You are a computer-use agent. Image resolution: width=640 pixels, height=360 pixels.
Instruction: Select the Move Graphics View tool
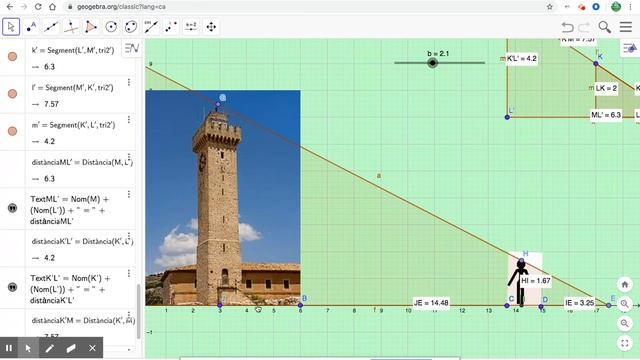[x=211, y=27]
